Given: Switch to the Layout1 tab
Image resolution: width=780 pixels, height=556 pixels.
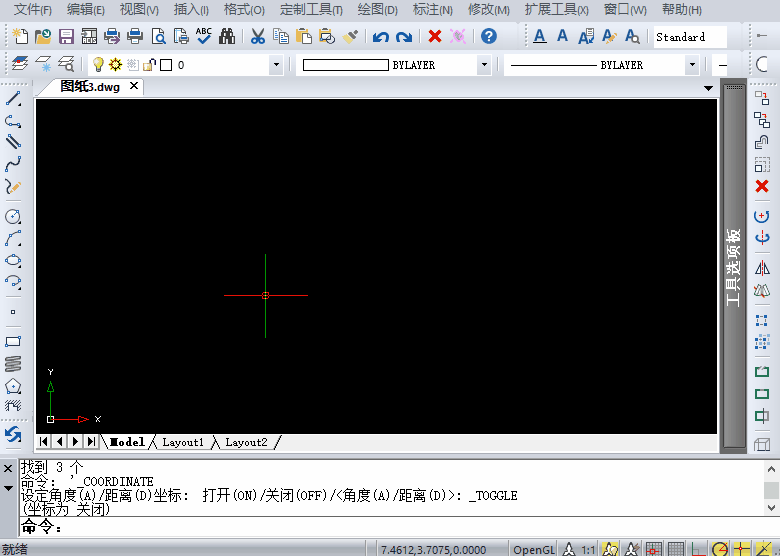Looking at the screenshot, I should click(x=182, y=442).
